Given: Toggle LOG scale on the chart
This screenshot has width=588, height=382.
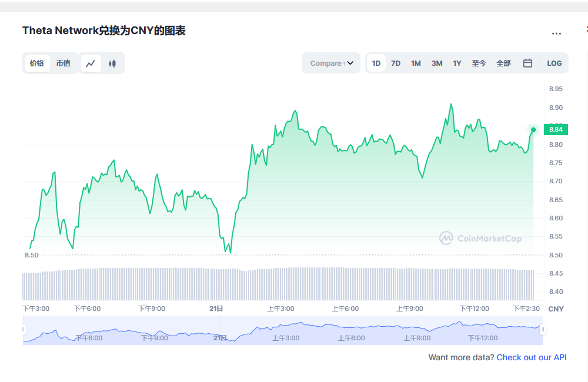Looking at the screenshot, I should click(554, 63).
